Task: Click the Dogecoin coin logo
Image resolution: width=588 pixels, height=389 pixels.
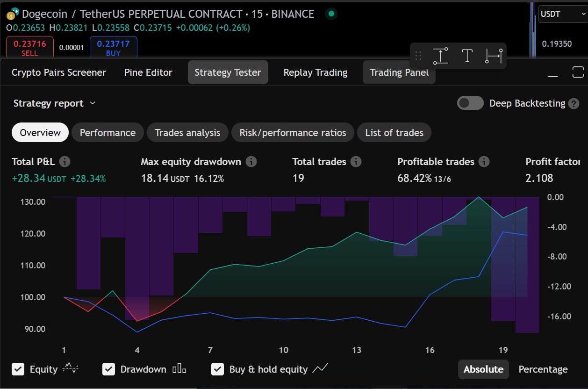Action: pos(12,14)
